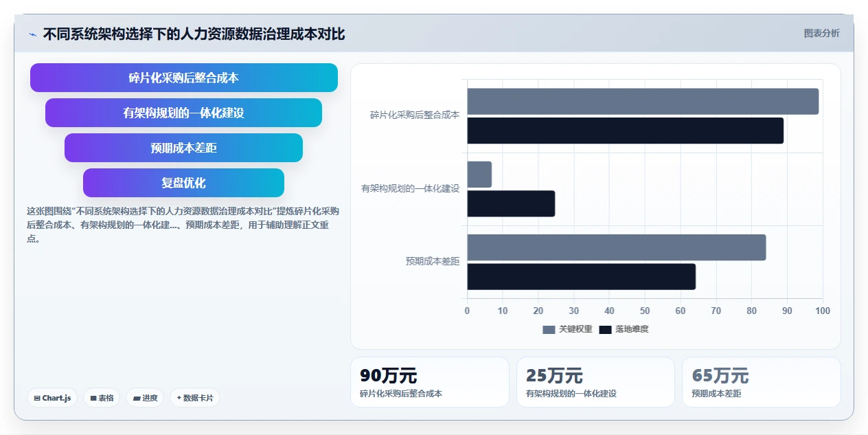The image size is (868, 435).
Task: Open the 65万元 data card
Action: pos(762,382)
